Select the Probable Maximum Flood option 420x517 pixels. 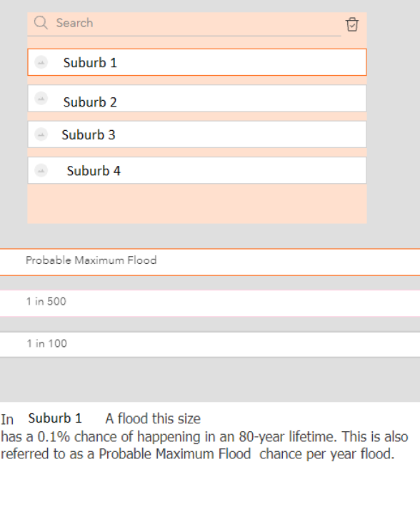pyautogui.click(x=210, y=262)
